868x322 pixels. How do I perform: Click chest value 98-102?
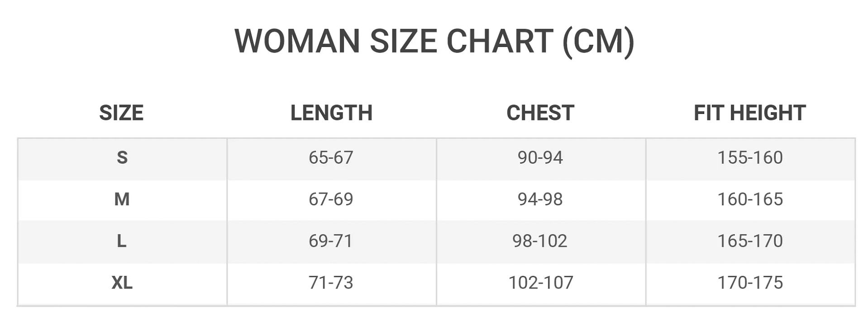pyautogui.click(x=540, y=241)
